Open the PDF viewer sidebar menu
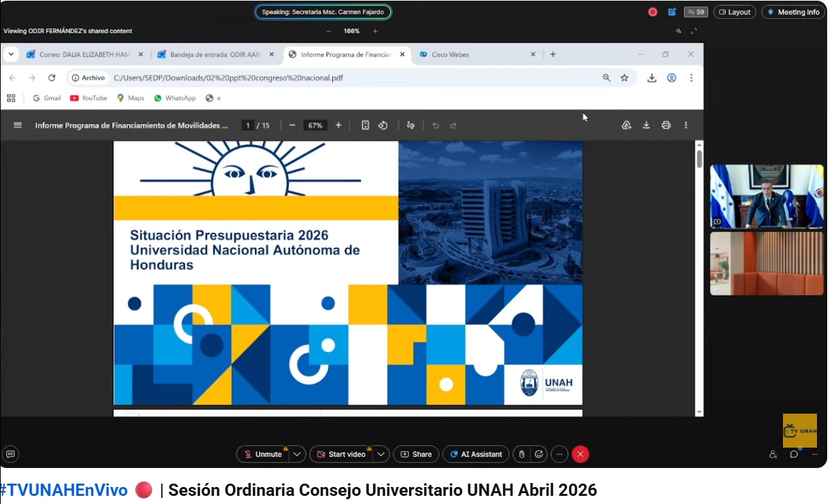Viewport: 836px width, 504px height. click(18, 125)
